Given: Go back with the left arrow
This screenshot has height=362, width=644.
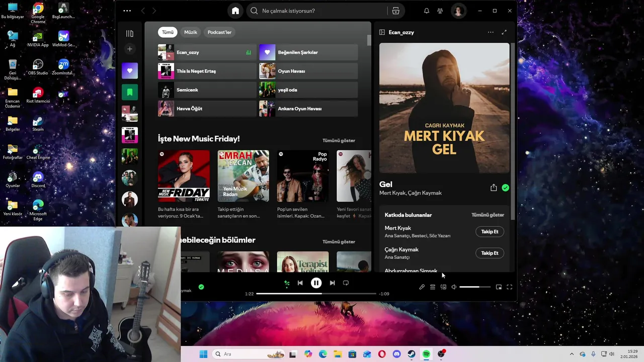Looking at the screenshot, I should point(143,11).
